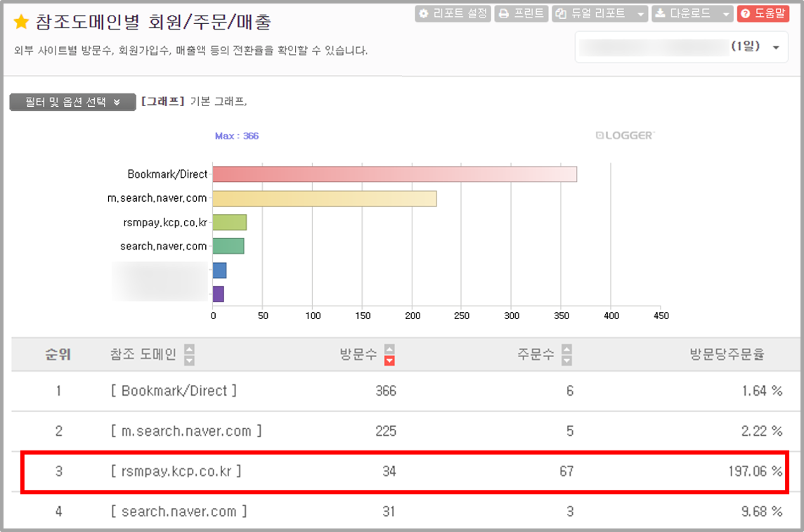Click the Max : 366 chart label
804x532 pixels.
(x=236, y=136)
